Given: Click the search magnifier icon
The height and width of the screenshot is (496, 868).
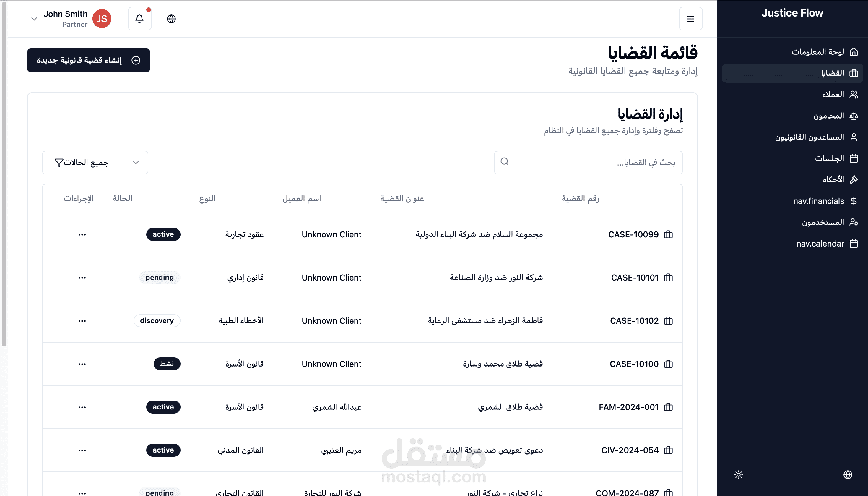Looking at the screenshot, I should click(504, 161).
